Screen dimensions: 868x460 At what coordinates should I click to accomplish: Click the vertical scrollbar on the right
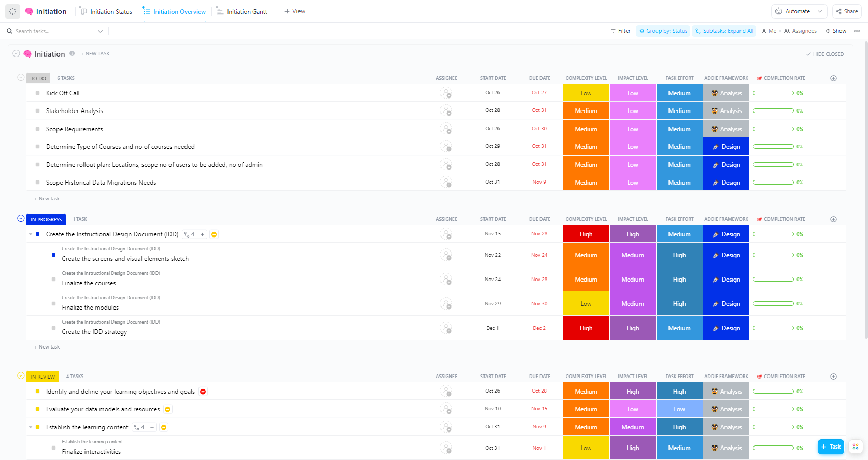pos(865,189)
